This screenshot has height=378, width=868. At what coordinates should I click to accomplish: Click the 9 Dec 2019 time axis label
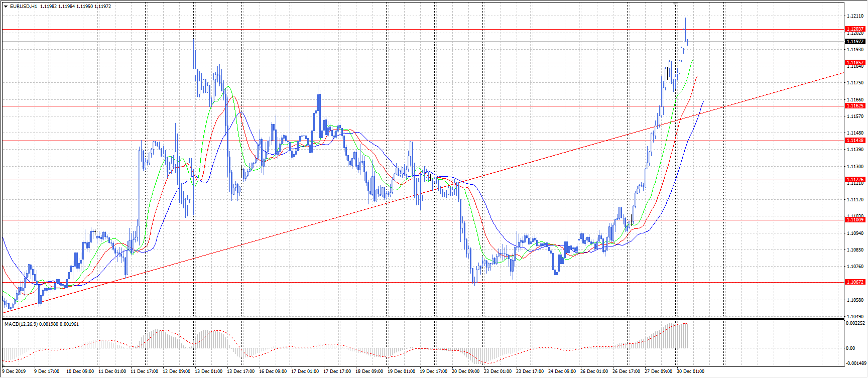point(14,371)
